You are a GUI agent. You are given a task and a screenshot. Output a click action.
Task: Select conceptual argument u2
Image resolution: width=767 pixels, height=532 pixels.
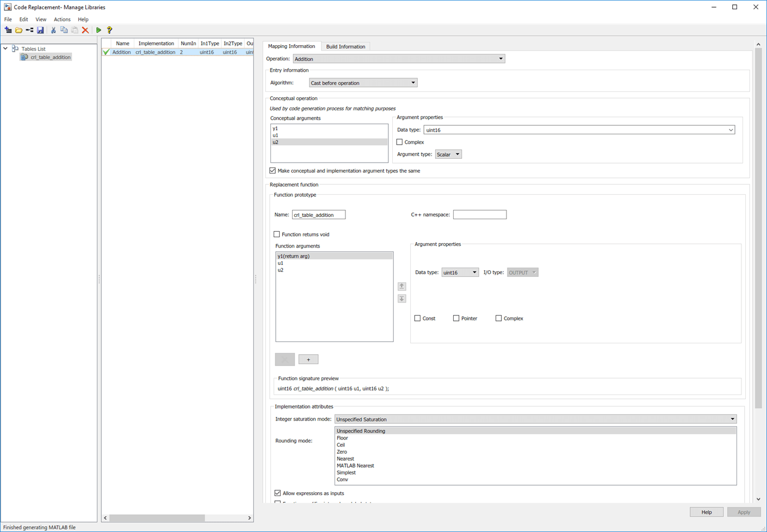click(x=329, y=142)
